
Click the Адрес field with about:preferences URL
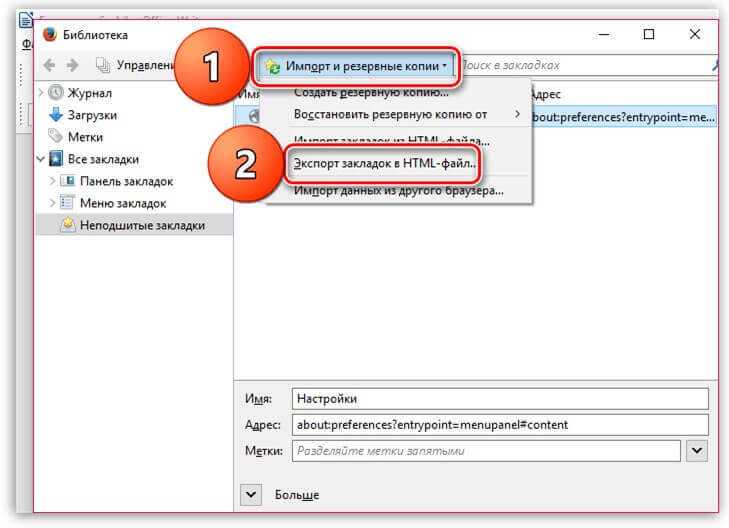500,425
